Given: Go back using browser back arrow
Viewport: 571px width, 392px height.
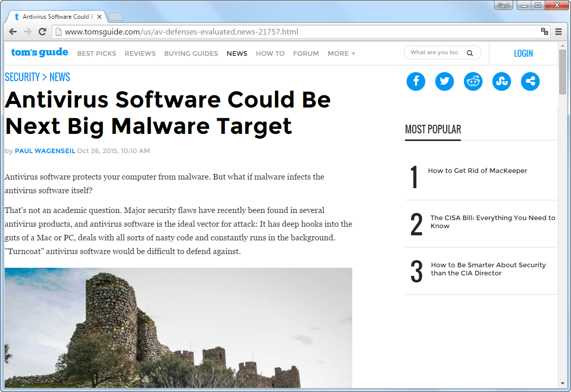Looking at the screenshot, I should (x=13, y=31).
